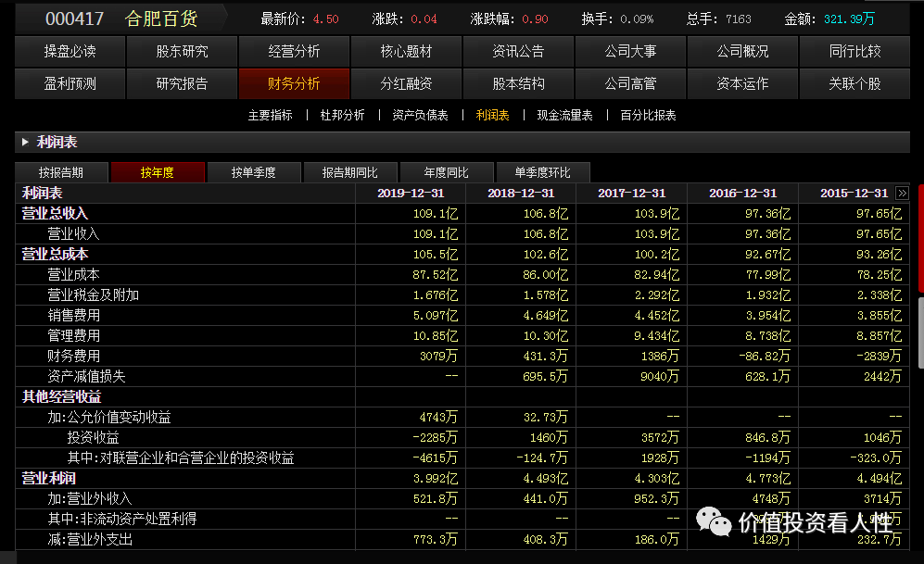
Task: Switch to 单季度环比 tab
Action: click(543, 172)
